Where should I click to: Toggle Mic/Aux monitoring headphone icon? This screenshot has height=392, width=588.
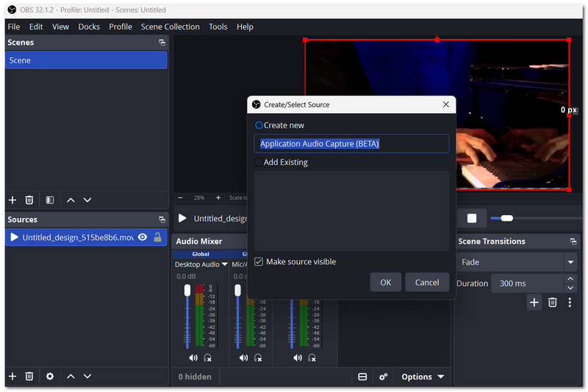258,358
